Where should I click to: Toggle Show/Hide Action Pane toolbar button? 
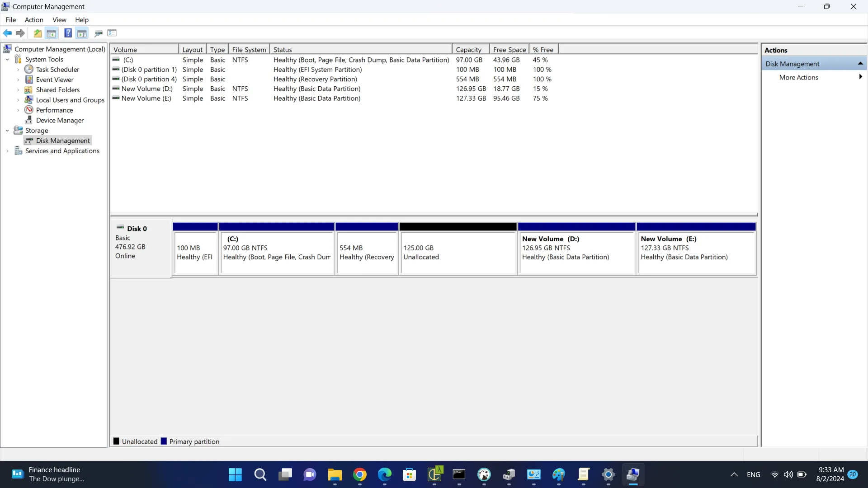coord(82,33)
